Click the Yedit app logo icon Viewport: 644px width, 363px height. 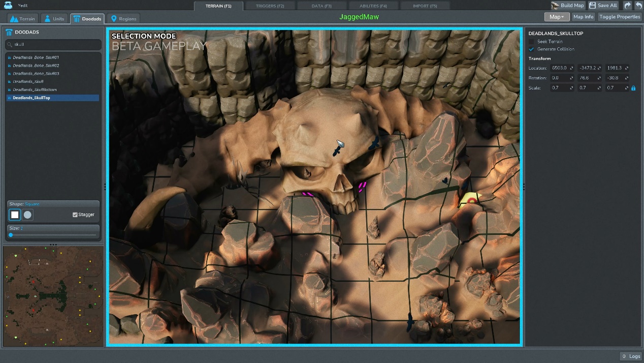(8, 5)
